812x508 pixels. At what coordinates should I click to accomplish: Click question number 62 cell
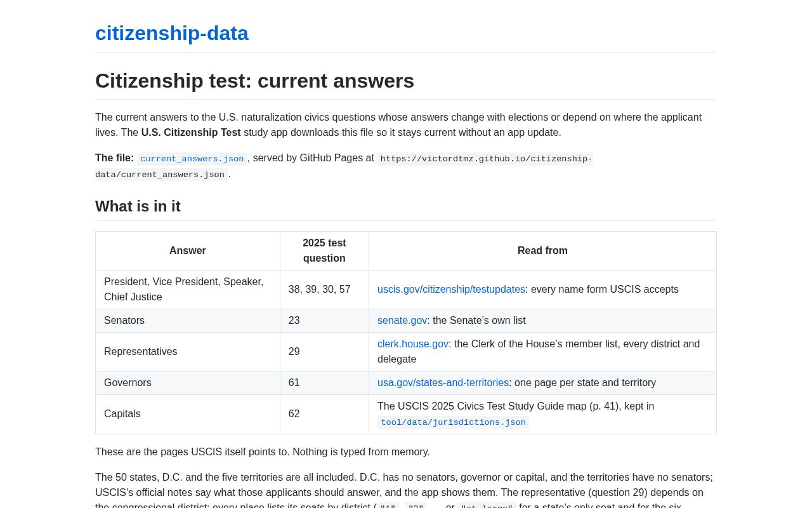[x=324, y=414]
